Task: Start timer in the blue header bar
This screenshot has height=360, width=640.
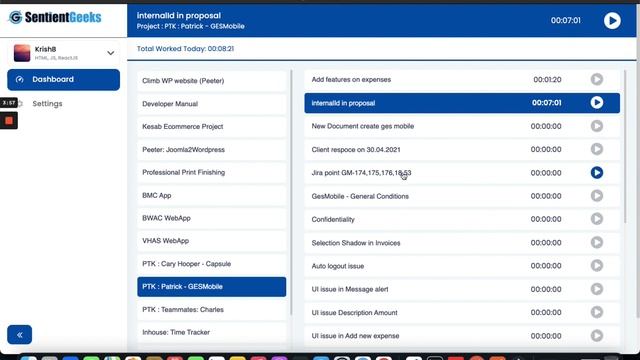Action: 612,20
